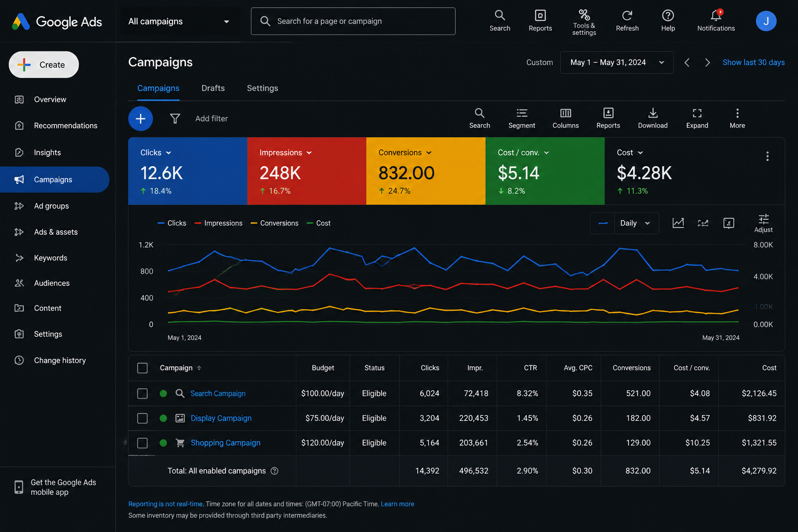Click the Add filter field
The image size is (798, 532).
pyautogui.click(x=211, y=118)
